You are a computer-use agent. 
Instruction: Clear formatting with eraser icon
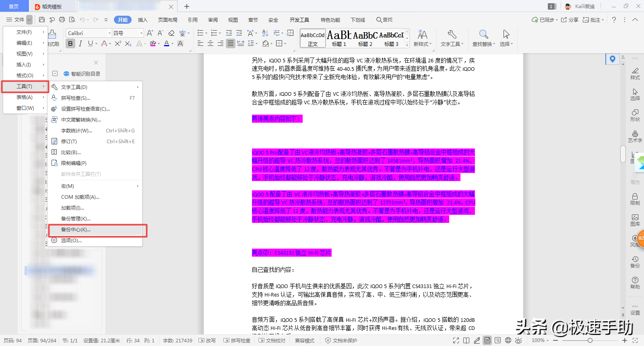[x=171, y=33]
